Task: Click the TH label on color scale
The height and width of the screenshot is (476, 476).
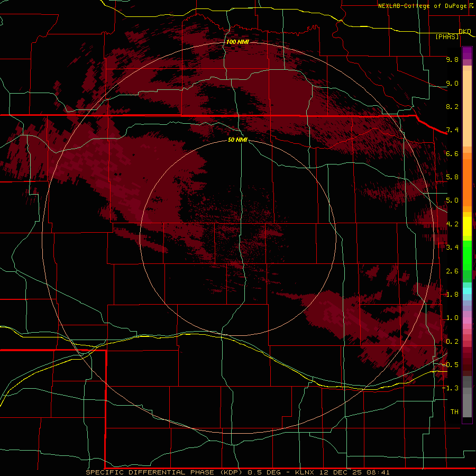Action: point(454,412)
